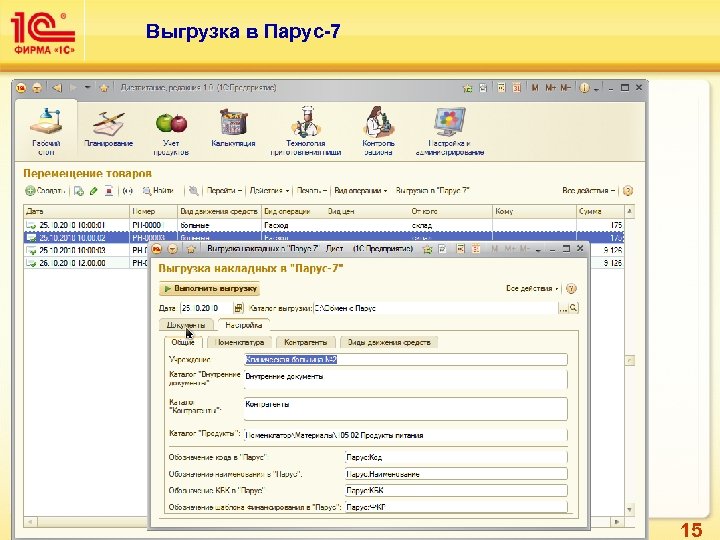Click Выполнить выгрузку button

(210, 288)
